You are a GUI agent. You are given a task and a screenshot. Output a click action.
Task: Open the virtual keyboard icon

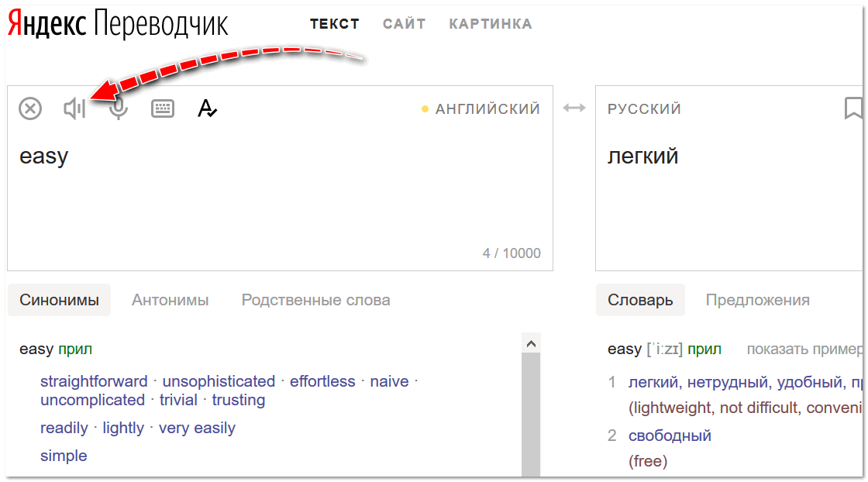(x=163, y=108)
